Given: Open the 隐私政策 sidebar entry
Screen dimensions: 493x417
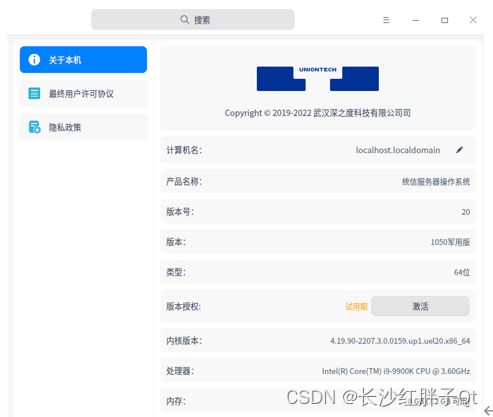Looking at the screenshot, I should 83,127.
